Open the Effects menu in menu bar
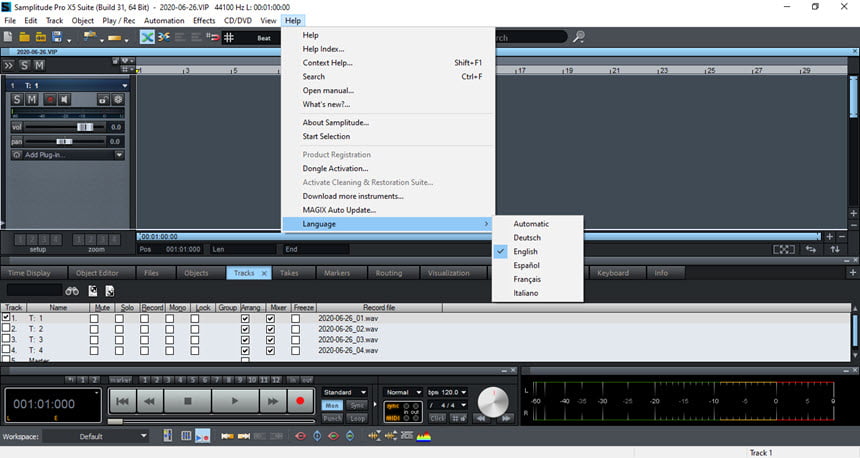The height and width of the screenshot is (458, 860). pos(204,20)
